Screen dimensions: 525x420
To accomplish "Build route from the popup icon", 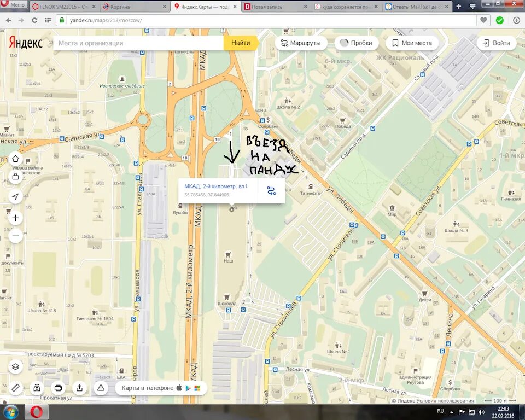I will pos(271,191).
